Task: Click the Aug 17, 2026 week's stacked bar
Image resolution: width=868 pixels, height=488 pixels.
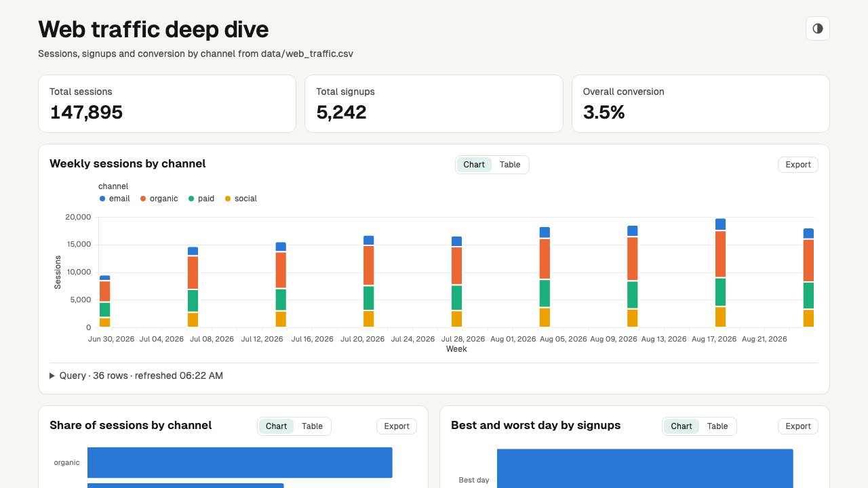Action: point(720,273)
